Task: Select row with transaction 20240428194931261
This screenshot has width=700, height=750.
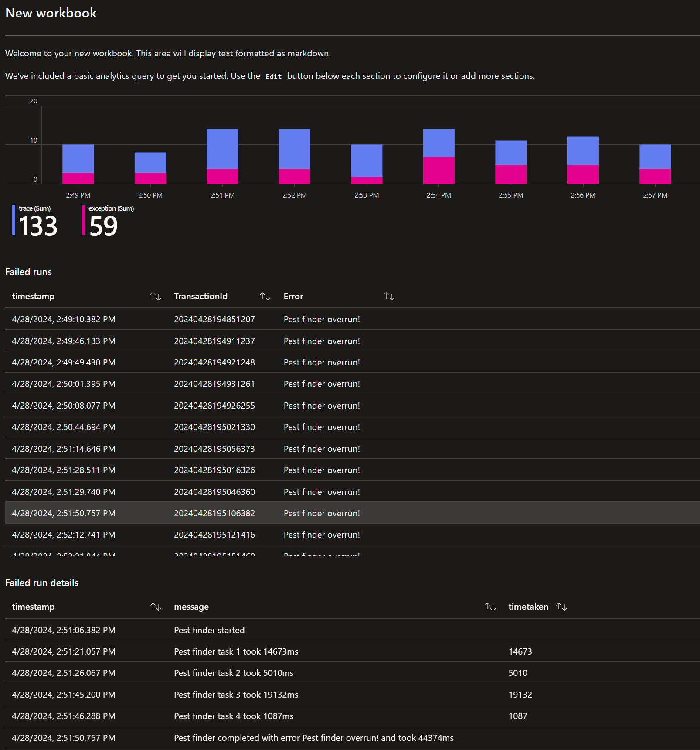Action: click(353, 384)
